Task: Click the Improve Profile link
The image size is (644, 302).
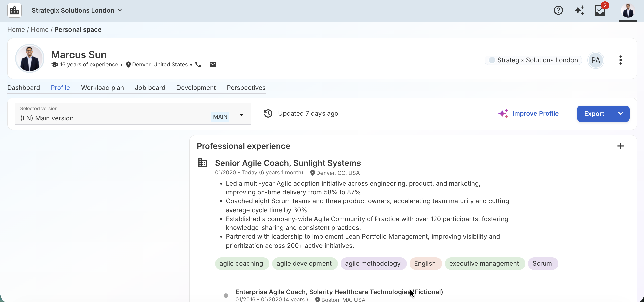Action: point(535,113)
